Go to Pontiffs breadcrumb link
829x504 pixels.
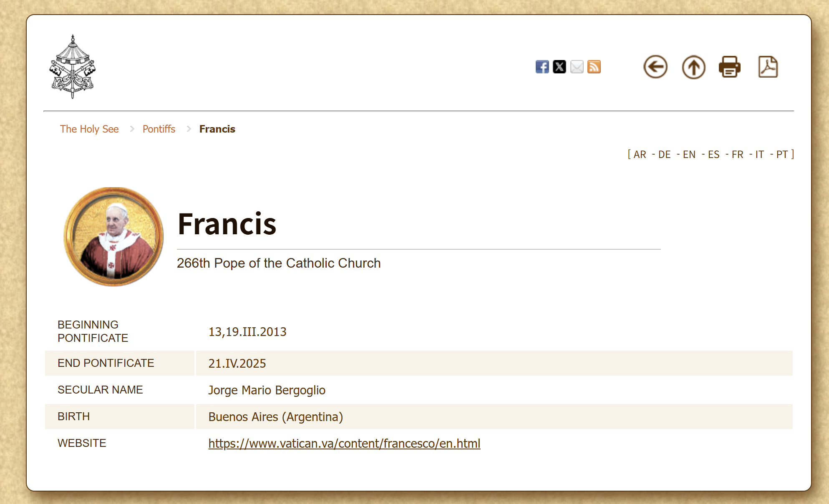pyautogui.click(x=159, y=129)
